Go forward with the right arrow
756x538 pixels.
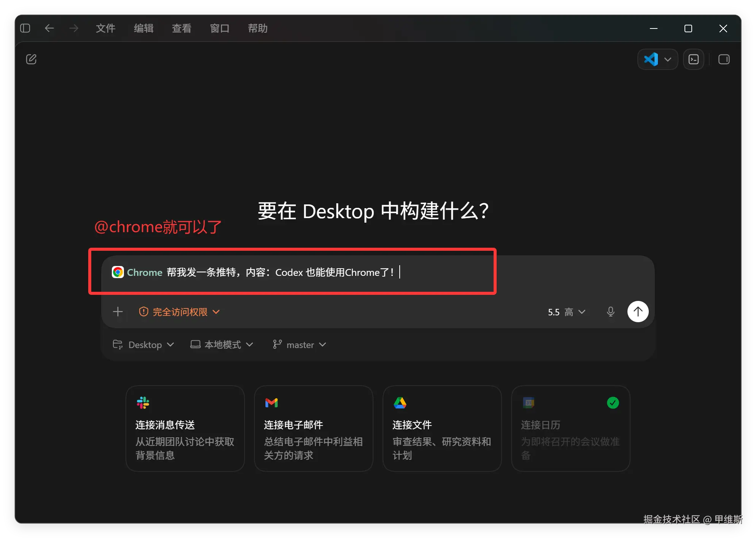coord(74,28)
